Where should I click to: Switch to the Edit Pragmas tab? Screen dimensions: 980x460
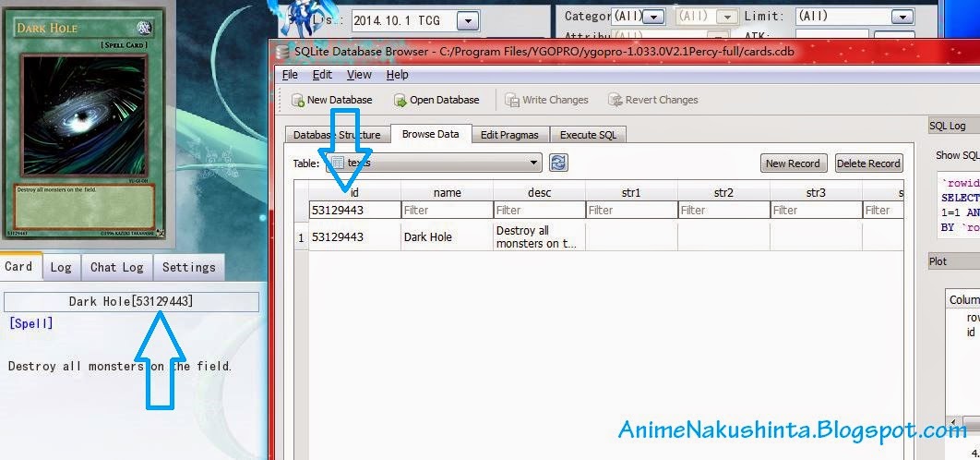click(509, 135)
